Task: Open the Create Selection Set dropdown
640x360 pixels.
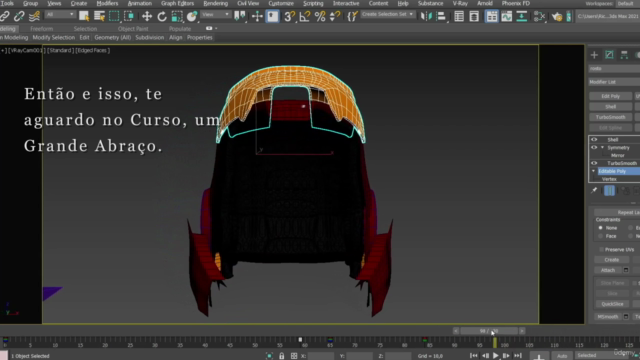Action: 387,14
